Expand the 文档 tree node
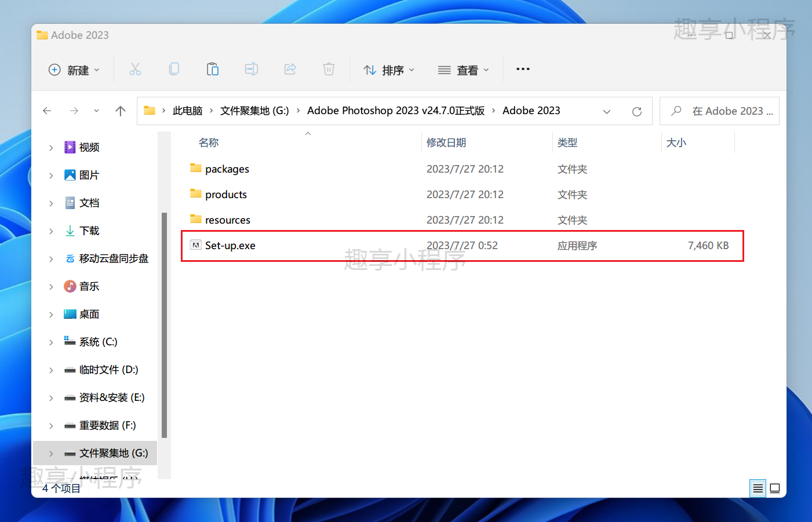 [x=51, y=203]
